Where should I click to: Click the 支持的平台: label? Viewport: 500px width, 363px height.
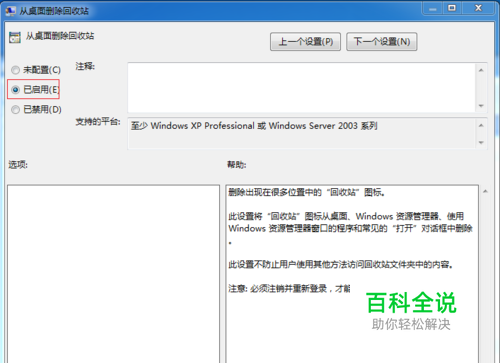click(x=98, y=121)
